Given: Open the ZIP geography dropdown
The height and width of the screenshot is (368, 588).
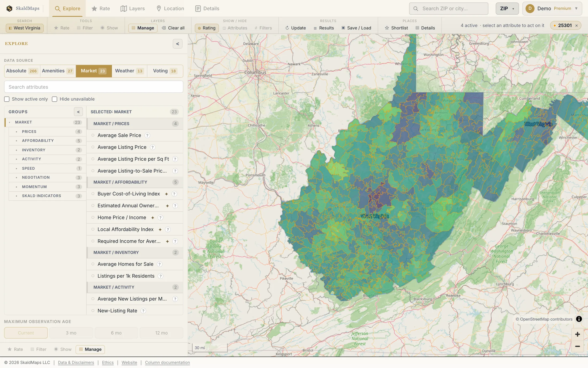Looking at the screenshot, I should pos(507,9).
